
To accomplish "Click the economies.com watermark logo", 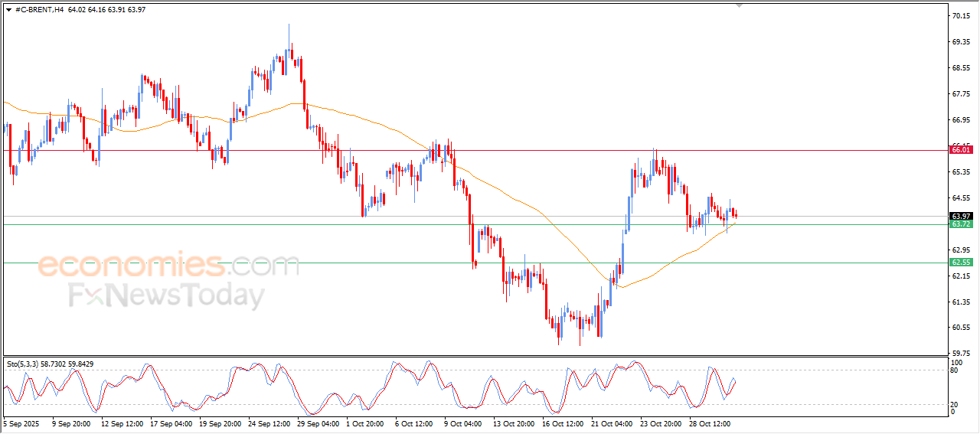I will click(x=168, y=266).
